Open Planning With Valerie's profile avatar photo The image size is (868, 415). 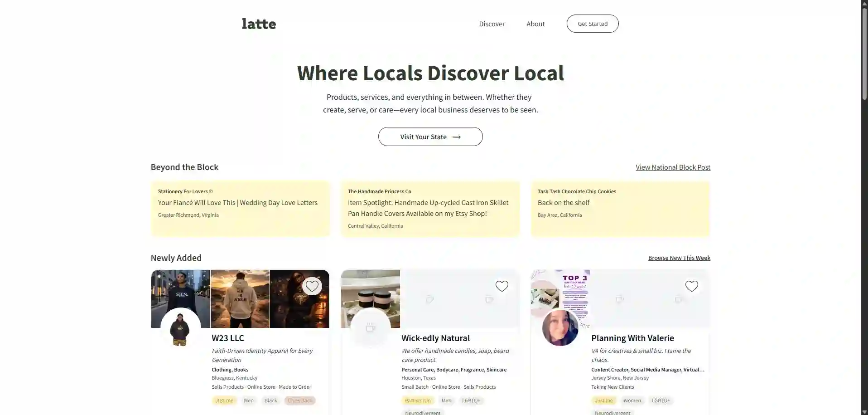pyautogui.click(x=560, y=328)
